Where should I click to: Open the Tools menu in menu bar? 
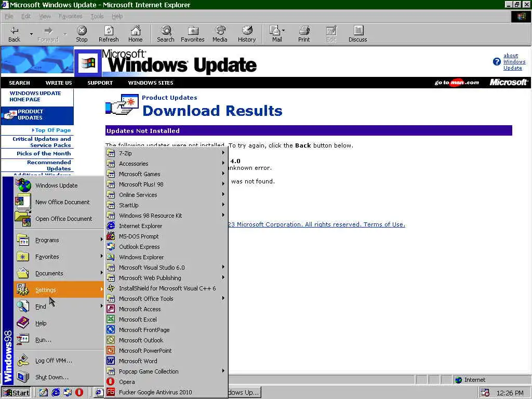point(97,16)
